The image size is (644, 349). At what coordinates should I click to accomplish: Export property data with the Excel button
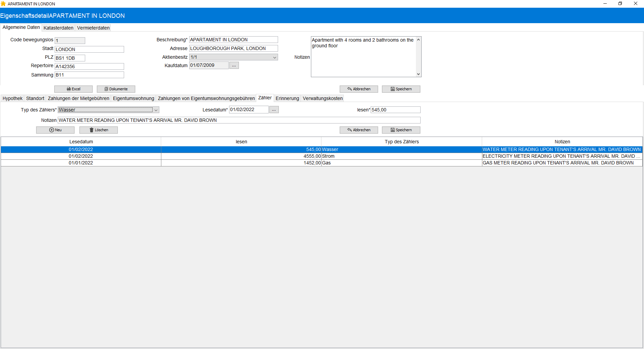(73, 89)
